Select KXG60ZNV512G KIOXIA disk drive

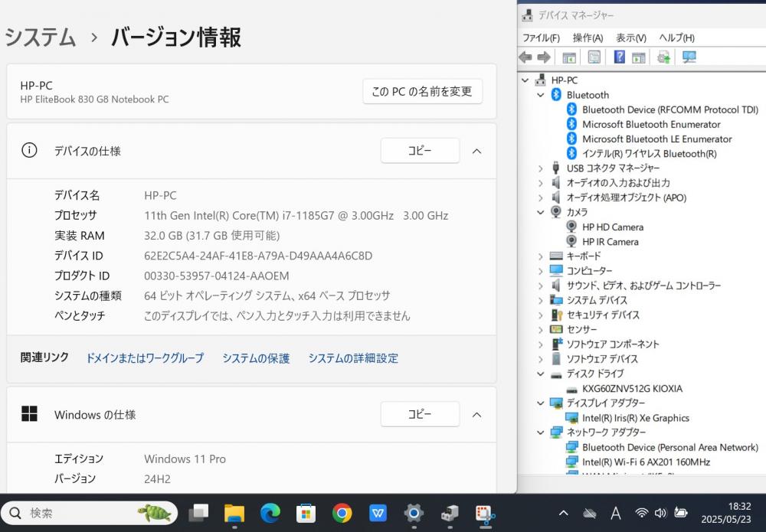coord(632,389)
